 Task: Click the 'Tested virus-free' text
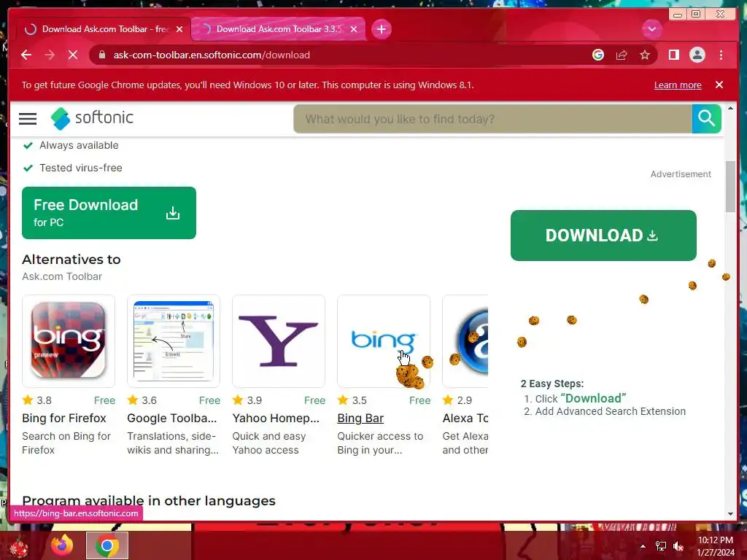[81, 168]
